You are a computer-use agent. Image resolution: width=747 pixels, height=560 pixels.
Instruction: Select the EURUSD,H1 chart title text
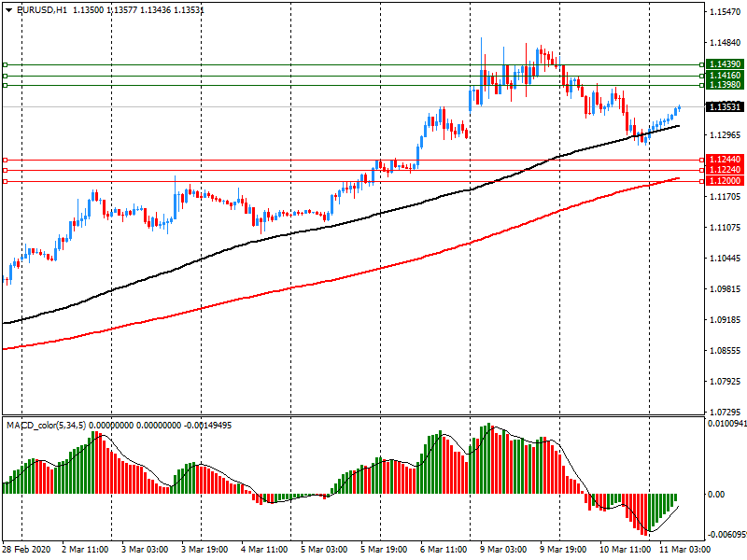tap(41, 9)
